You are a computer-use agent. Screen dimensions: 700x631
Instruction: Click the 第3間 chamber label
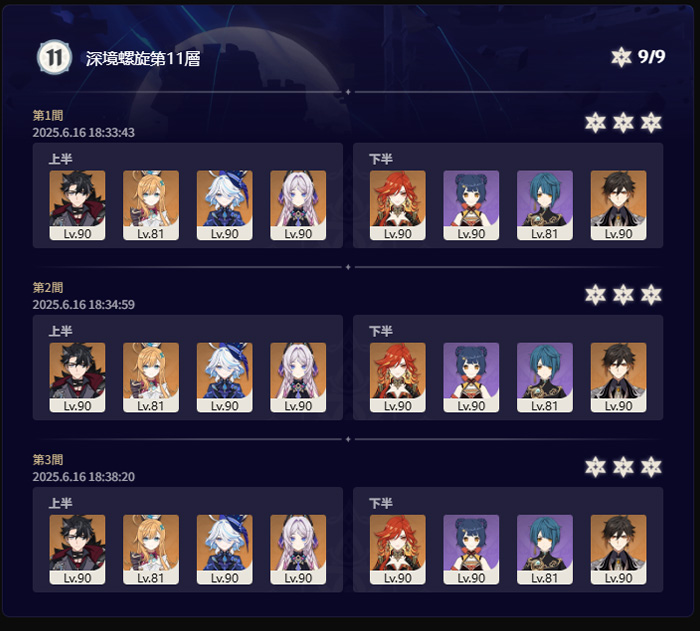pyautogui.click(x=48, y=460)
